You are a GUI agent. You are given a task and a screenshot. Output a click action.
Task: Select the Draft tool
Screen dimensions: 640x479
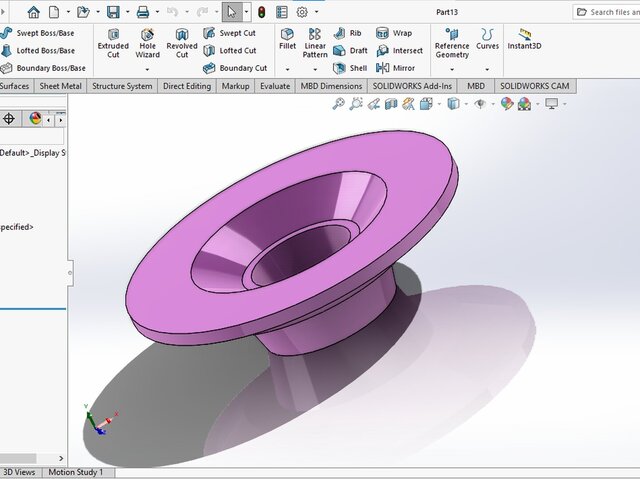click(x=350, y=51)
